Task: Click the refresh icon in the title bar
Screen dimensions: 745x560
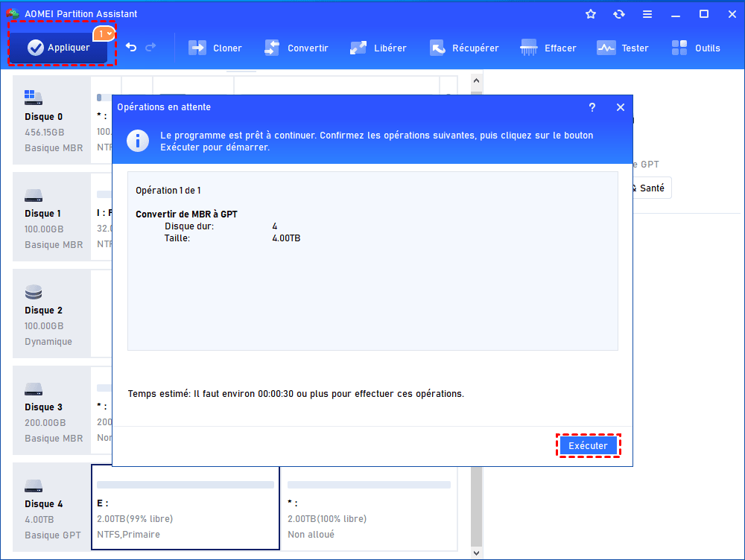Action: point(618,14)
